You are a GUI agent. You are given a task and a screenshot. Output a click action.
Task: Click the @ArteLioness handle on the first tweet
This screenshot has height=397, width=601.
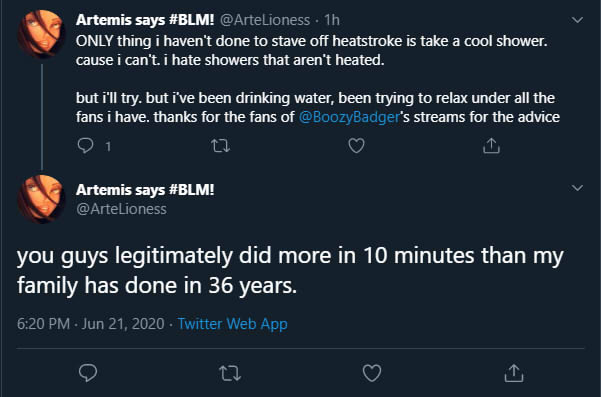point(264,20)
